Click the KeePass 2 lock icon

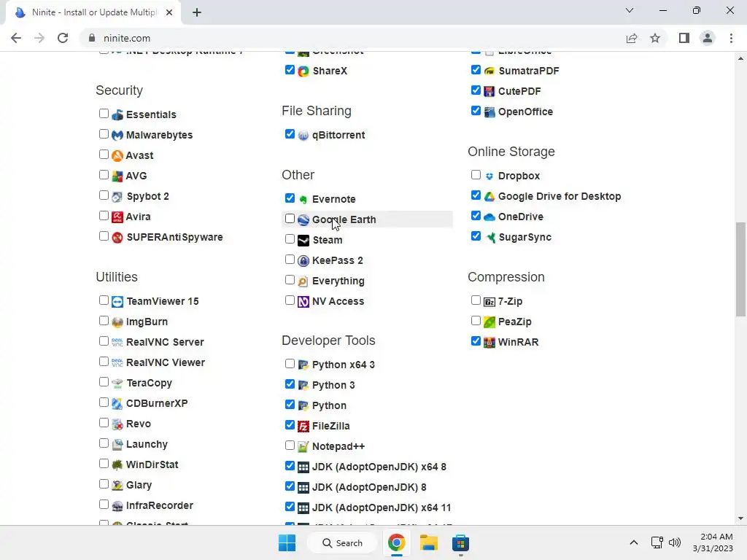[x=303, y=261]
